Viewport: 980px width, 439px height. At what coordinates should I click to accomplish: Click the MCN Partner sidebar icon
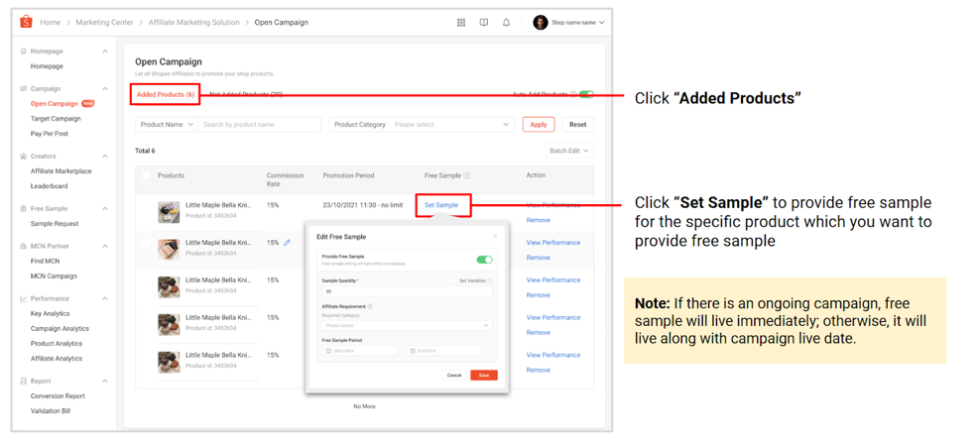click(x=24, y=246)
